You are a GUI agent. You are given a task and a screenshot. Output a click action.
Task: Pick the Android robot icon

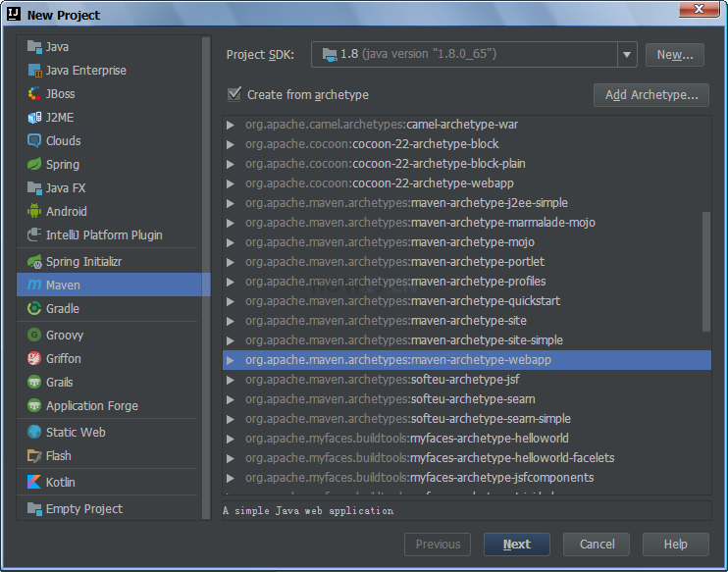pyautogui.click(x=34, y=211)
